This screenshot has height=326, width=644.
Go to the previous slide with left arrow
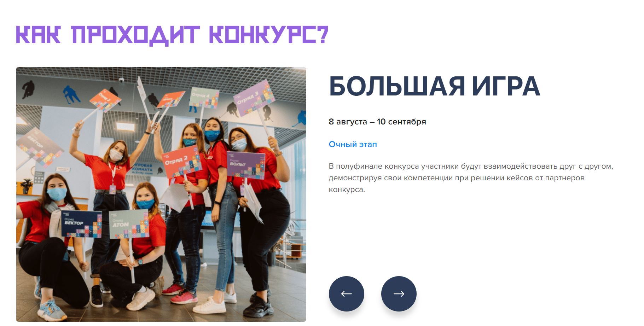click(x=346, y=293)
